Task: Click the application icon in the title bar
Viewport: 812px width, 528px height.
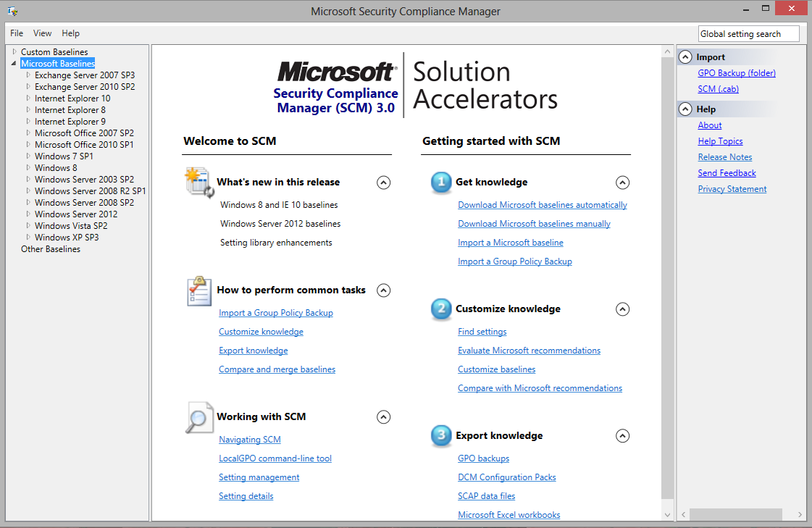Action: [x=12, y=11]
